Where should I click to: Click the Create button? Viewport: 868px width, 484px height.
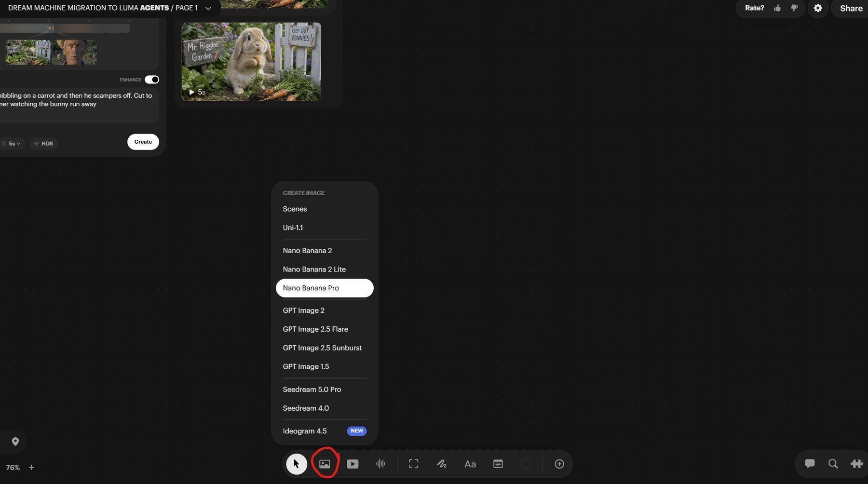(x=143, y=142)
